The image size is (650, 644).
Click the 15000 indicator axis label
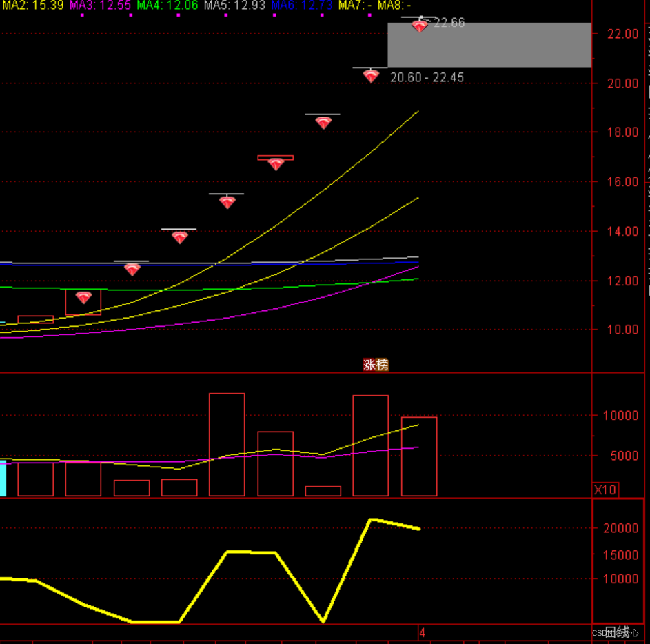(621, 555)
